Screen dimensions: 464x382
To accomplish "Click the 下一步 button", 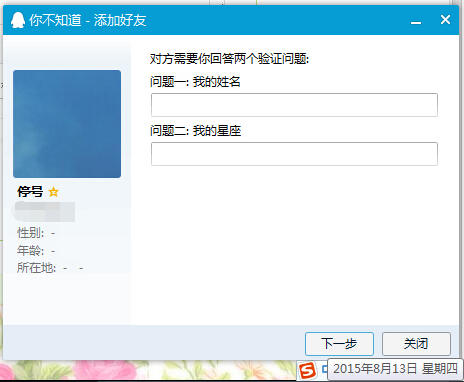I will [339, 344].
